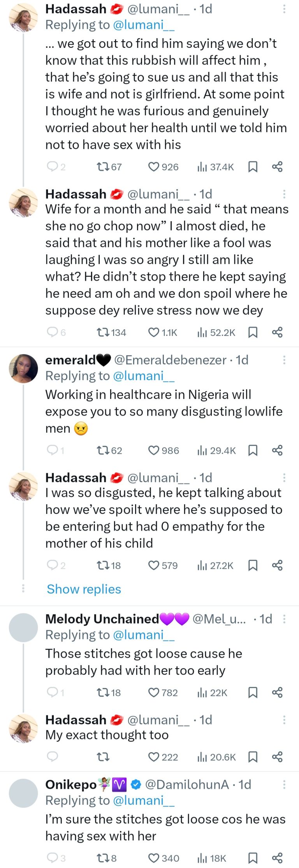The width and height of the screenshot is (299, 868).
Task: Like the 'My exact thought too' tweet
Action: click(x=154, y=757)
